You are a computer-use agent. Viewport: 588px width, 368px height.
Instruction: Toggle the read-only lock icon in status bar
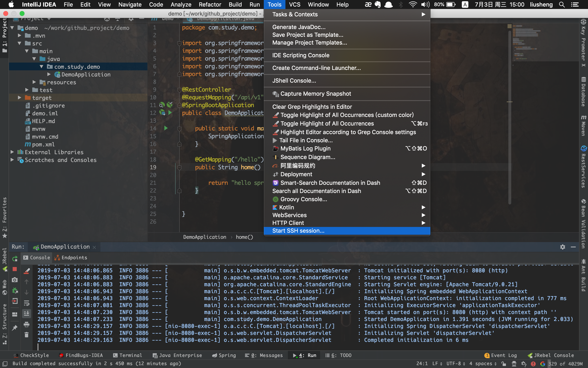(504, 364)
